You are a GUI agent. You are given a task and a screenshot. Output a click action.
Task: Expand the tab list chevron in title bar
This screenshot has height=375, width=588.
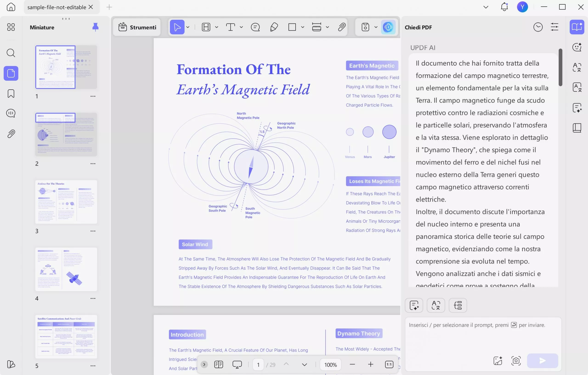pyautogui.click(x=486, y=7)
